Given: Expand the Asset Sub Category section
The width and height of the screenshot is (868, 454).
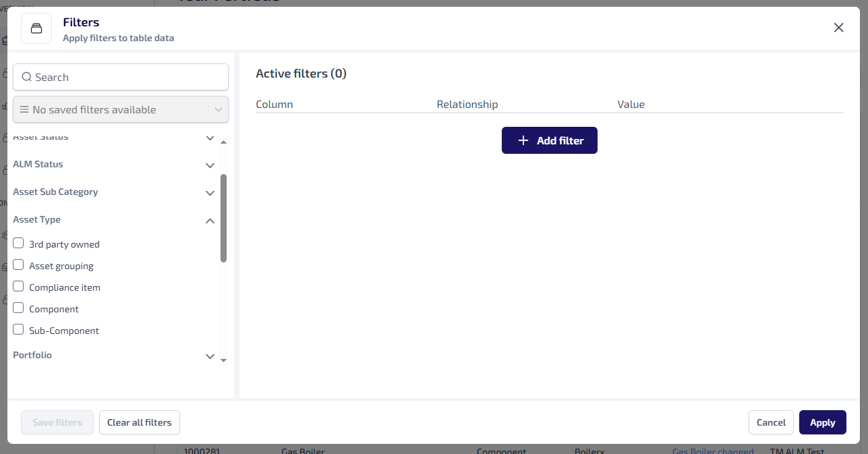Looking at the screenshot, I should click(210, 193).
